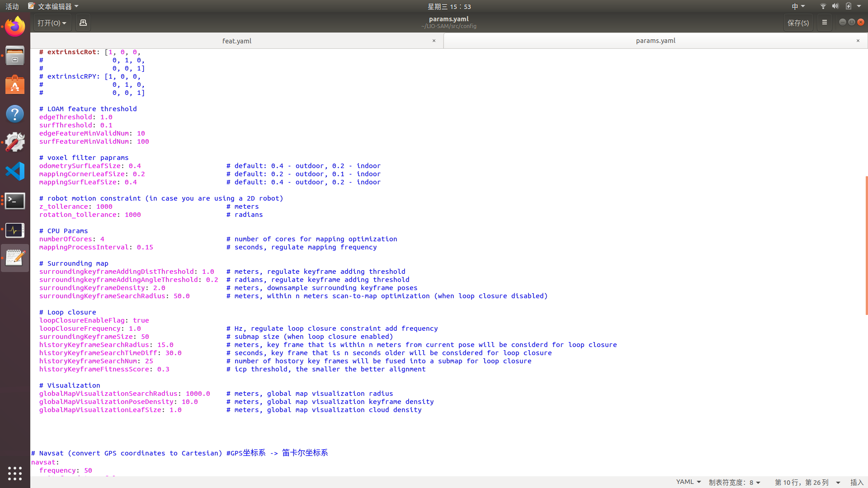868x488 pixels.
Task: Switch to the feat.yaml tab
Action: pos(236,41)
